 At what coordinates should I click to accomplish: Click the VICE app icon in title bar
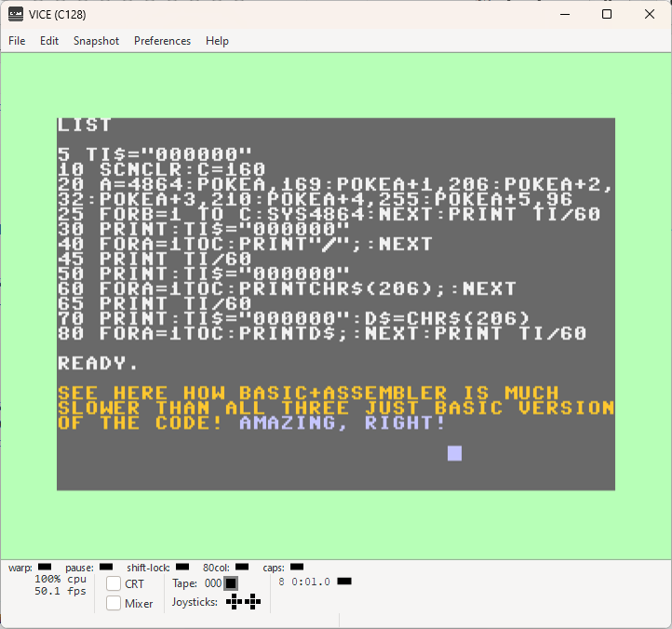(16, 14)
